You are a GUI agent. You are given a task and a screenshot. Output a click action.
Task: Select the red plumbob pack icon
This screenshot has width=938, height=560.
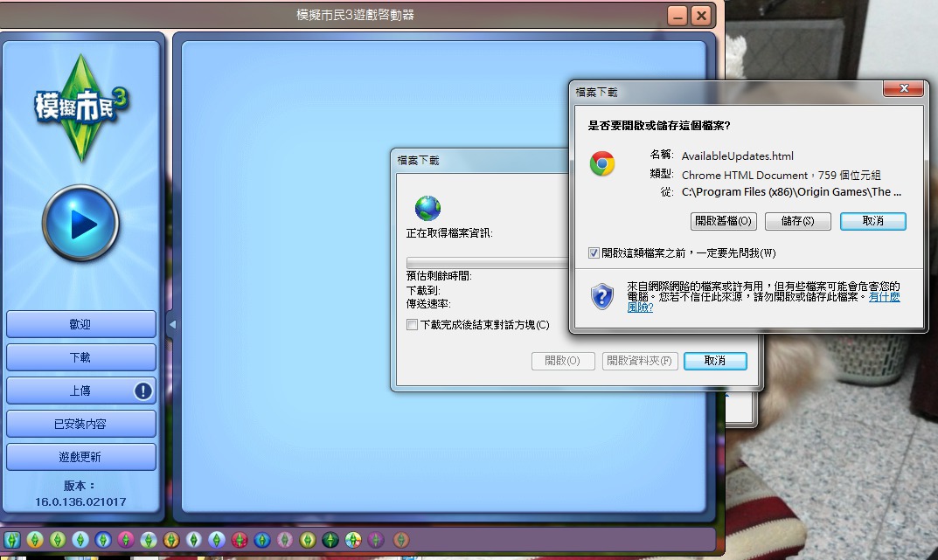[x=240, y=540]
